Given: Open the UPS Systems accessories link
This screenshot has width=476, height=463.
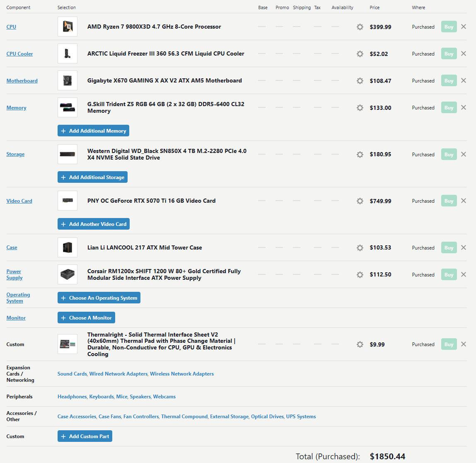Looking at the screenshot, I should tap(301, 417).
